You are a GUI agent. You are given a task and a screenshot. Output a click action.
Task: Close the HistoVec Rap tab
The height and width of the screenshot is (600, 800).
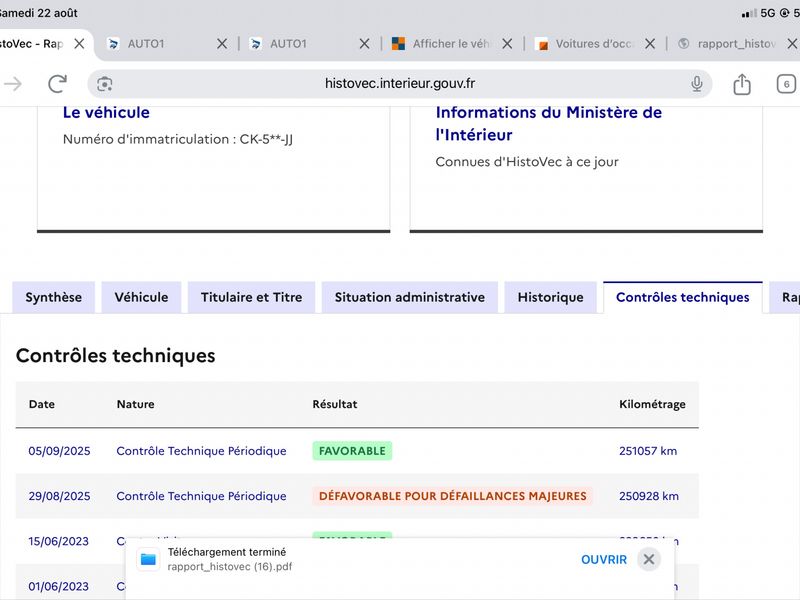coord(79,44)
